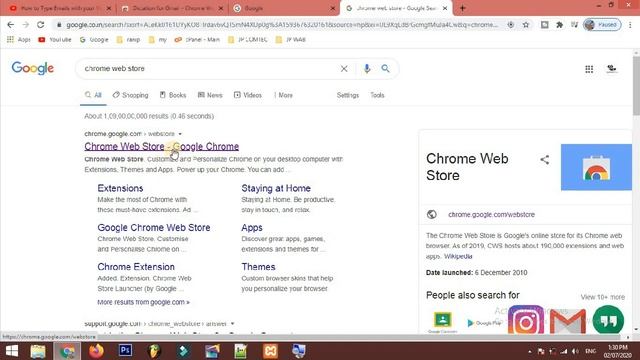This screenshot has height=360, width=640.
Task: Bookmark this page with the star icon
Action: [526, 25]
